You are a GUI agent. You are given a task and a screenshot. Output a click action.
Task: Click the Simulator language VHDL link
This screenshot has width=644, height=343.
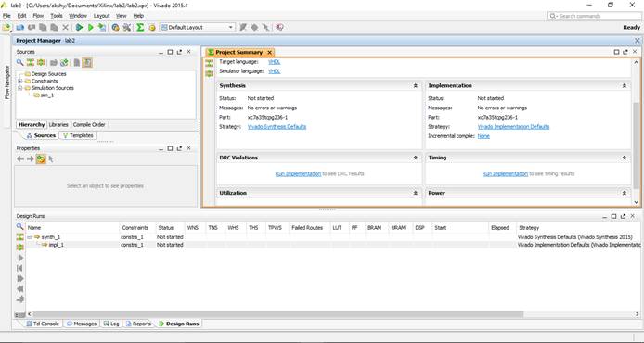pos(275,71)
